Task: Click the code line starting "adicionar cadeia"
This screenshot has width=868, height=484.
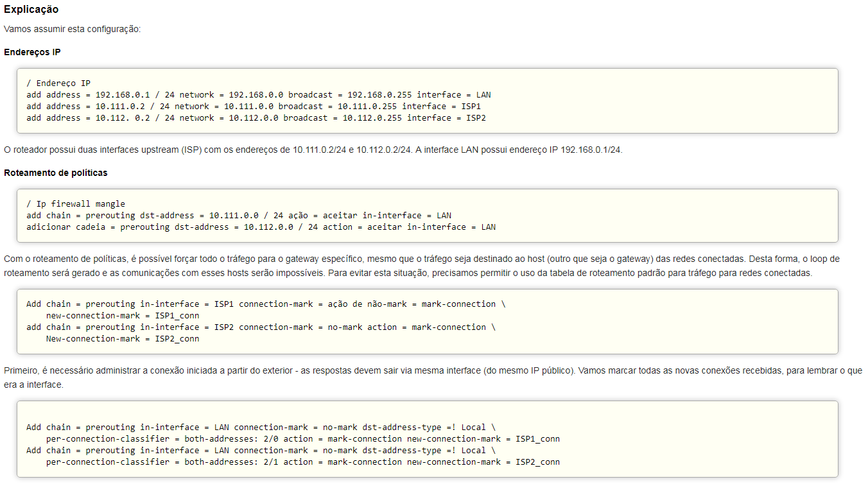Action: pyautogui.click(x=261, y=227)
